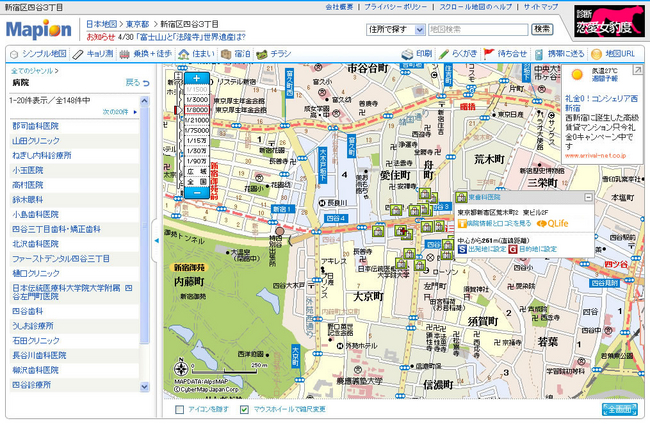Open the simple map (シンプル地図) tab

pos(38,52)
